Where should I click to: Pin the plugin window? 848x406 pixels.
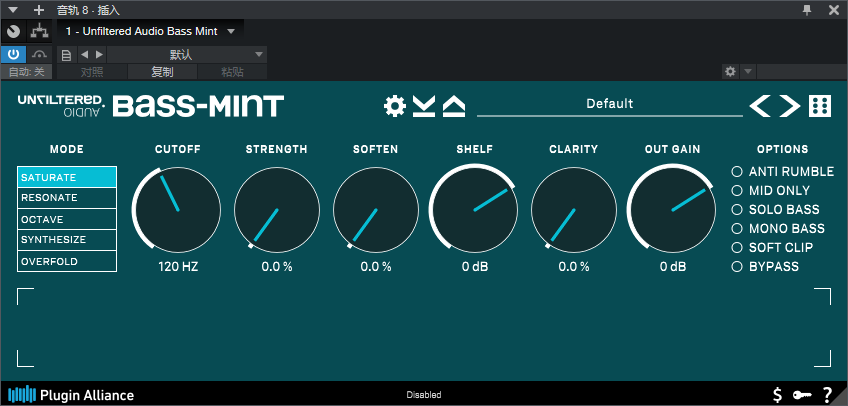[807, 9]
